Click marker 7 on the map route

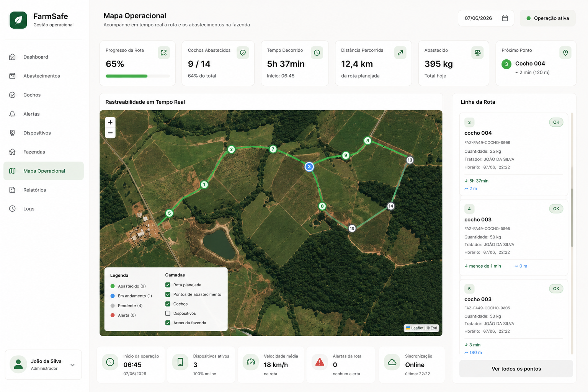[273, 149]
